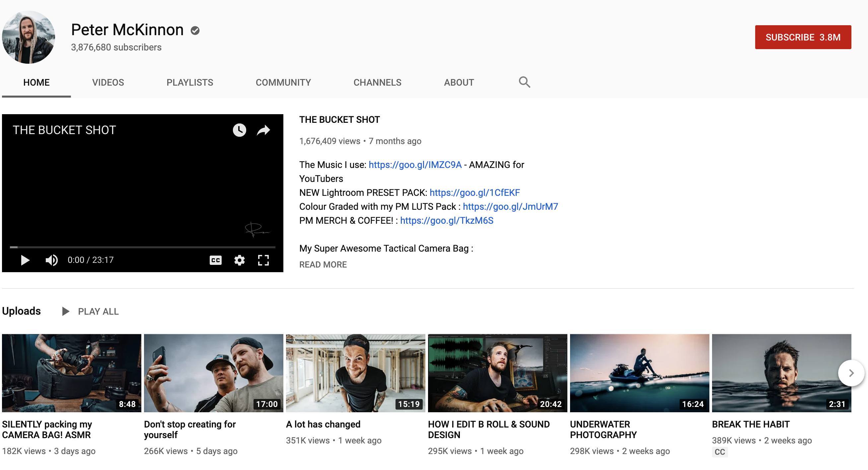The image size is (868, 470).
Task: Open the A lot has changed thumbnail
Action: click(x=355, y=373)
